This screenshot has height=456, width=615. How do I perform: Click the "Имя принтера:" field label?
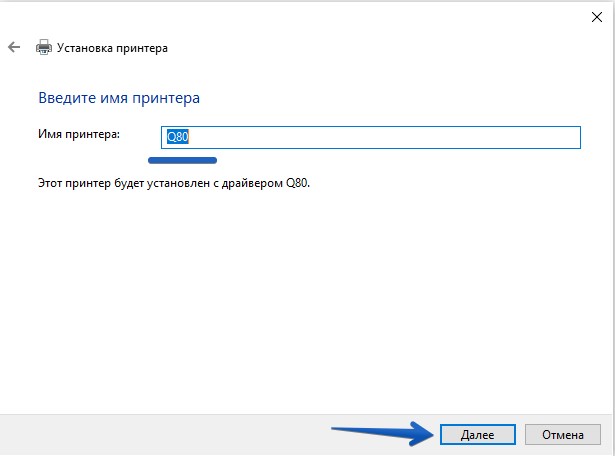(78, 134)
